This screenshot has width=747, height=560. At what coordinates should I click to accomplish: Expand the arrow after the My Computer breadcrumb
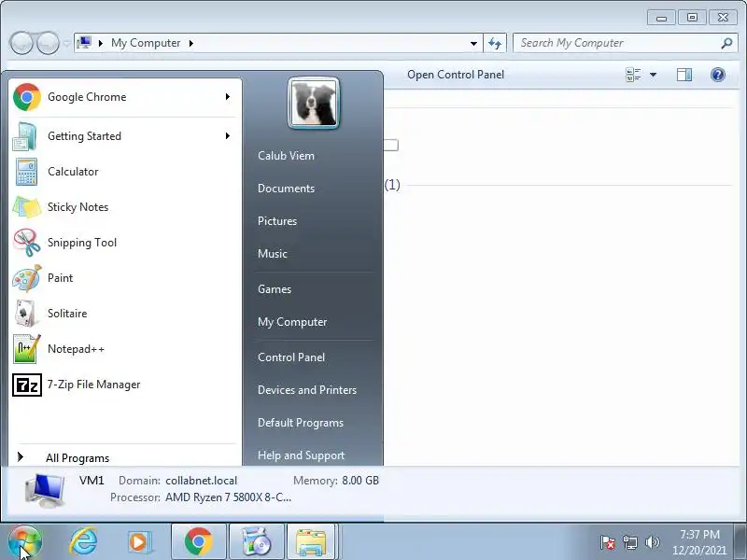191,43
